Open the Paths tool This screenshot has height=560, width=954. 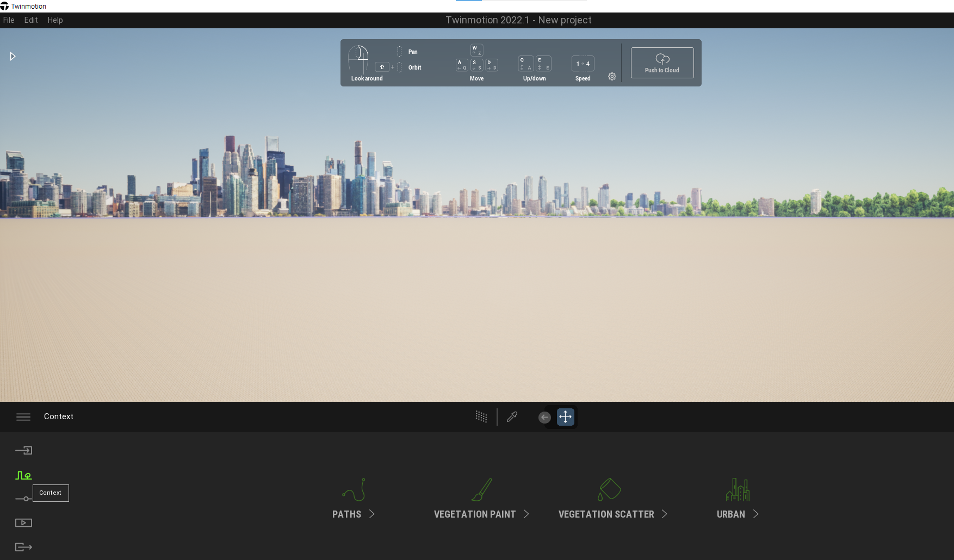(346, 514)
